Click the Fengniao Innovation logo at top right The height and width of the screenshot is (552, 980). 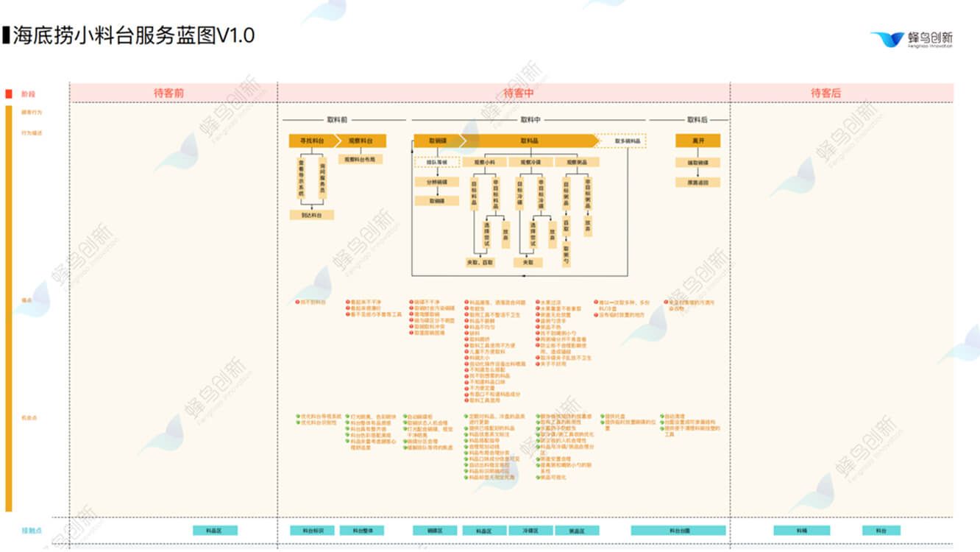911,39
